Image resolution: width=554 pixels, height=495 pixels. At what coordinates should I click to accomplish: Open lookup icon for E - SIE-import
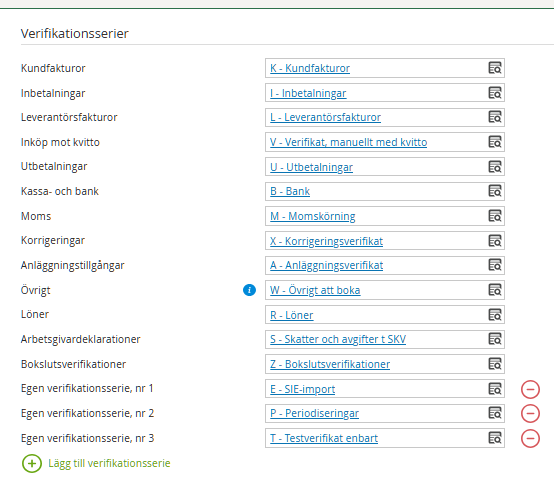[495, 389]
